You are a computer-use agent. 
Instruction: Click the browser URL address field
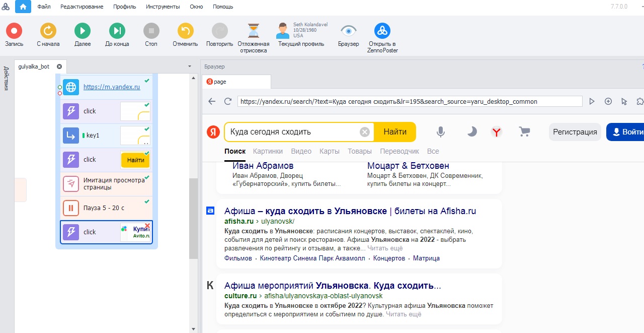click(x=410, y=101)
